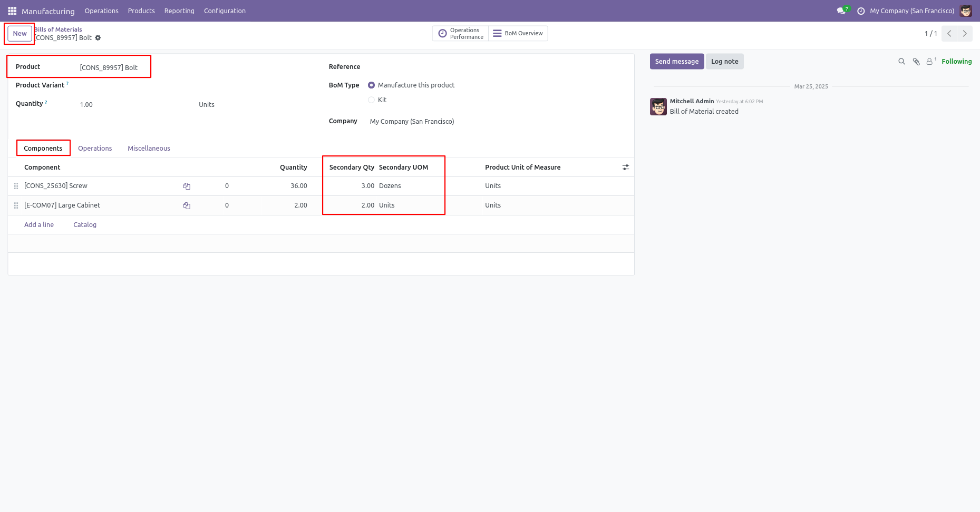
Task: Click the New button
Action: [20, 33]
